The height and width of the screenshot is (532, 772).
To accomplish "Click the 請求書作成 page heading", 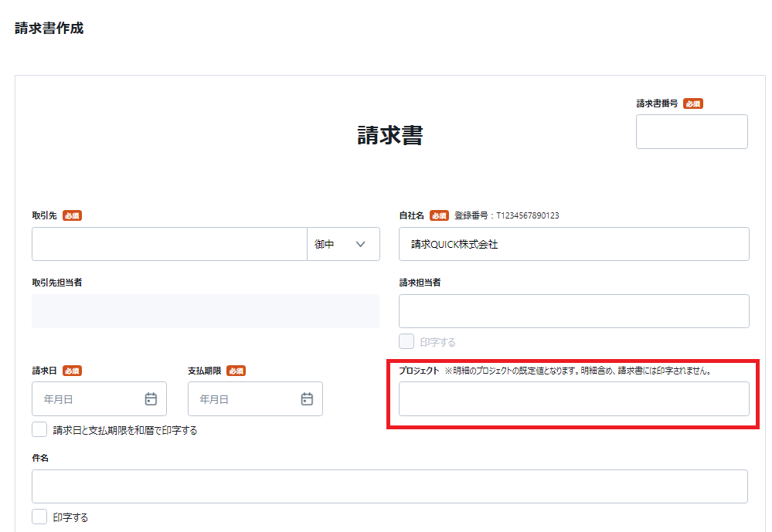I will [x=49, y=28].
